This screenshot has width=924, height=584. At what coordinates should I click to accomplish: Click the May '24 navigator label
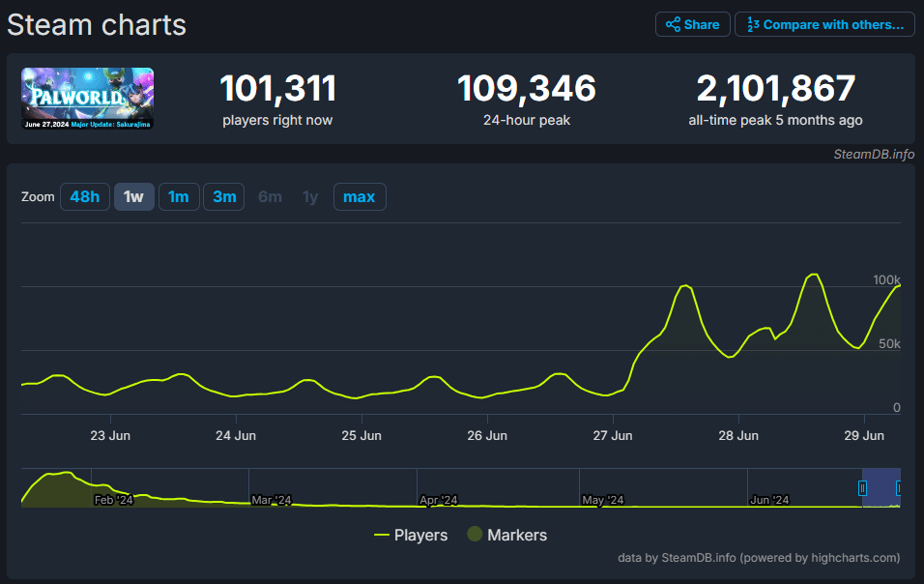[x=603, y=500]
